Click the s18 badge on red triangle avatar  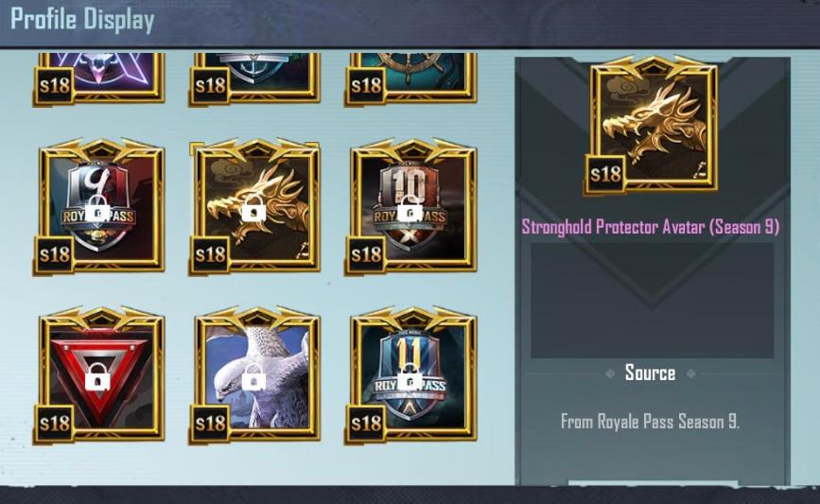(x=54, y=424)
